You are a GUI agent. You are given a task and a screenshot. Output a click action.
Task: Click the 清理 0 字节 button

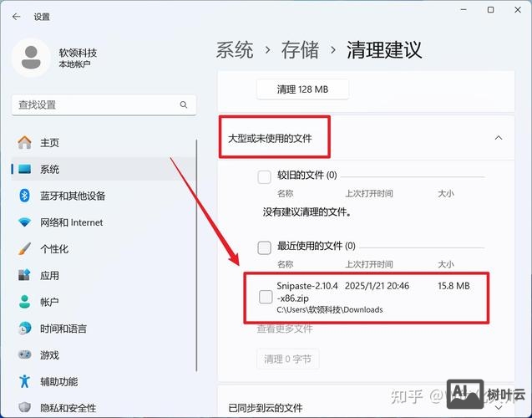287,359
